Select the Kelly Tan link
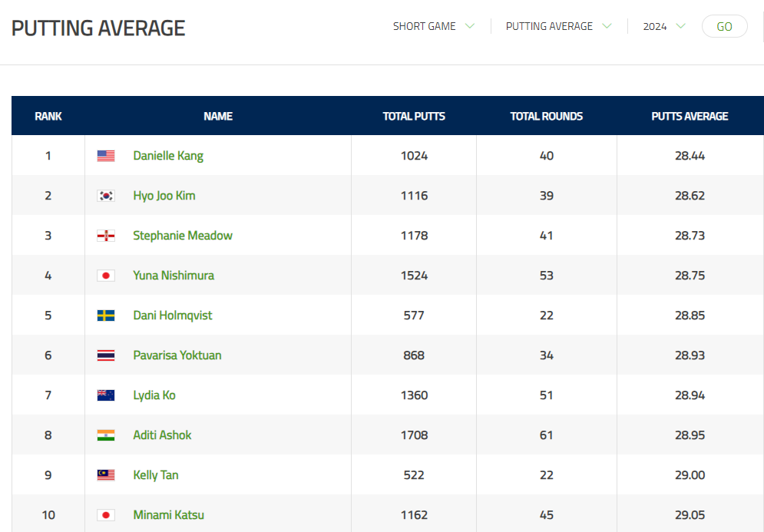The width and height of the screenshot is (764, 532). [155, 475]
